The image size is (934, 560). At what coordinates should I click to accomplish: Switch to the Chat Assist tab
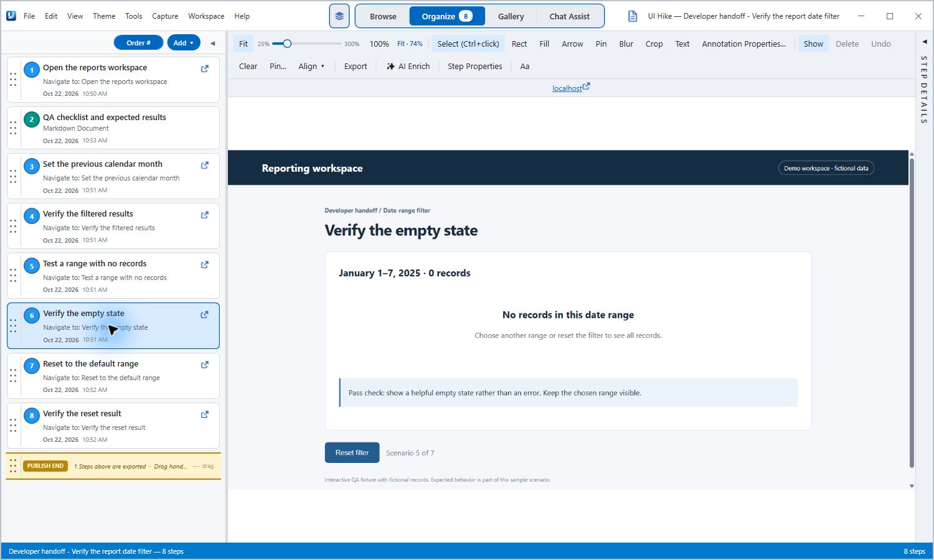tap(569, 16)
